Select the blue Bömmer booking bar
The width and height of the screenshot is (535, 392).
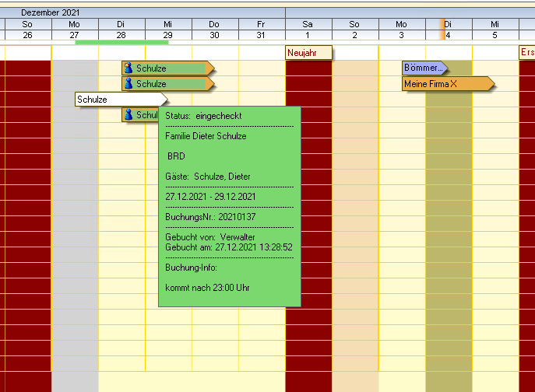tap(424, 68)
